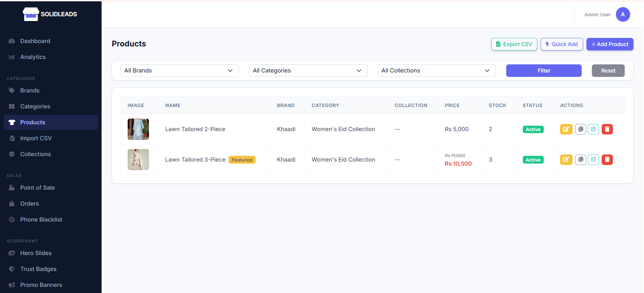The image size is (644, 293).
Task: Click the STOCK column header
Action: tap(497, 105)
